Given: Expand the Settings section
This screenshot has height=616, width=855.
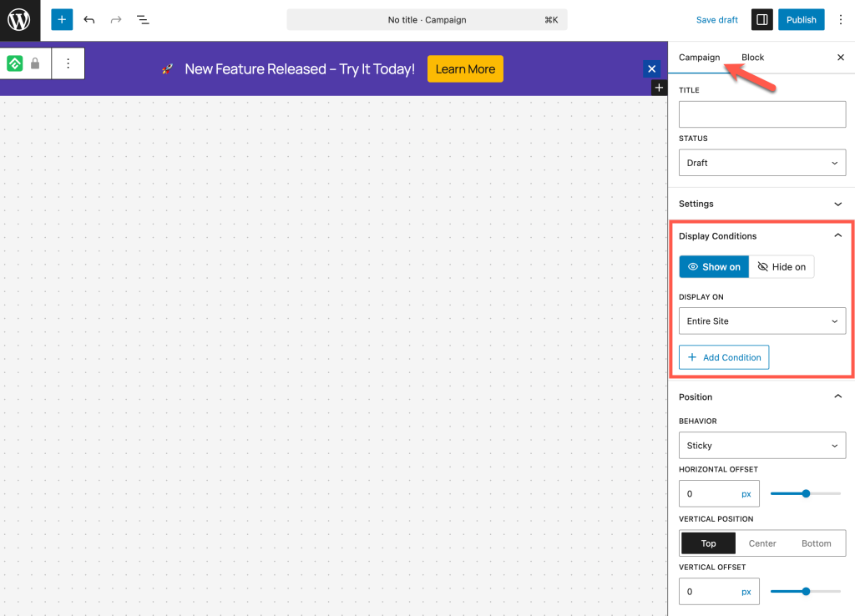Looking at the screenshot, I should tap(761, 204).
